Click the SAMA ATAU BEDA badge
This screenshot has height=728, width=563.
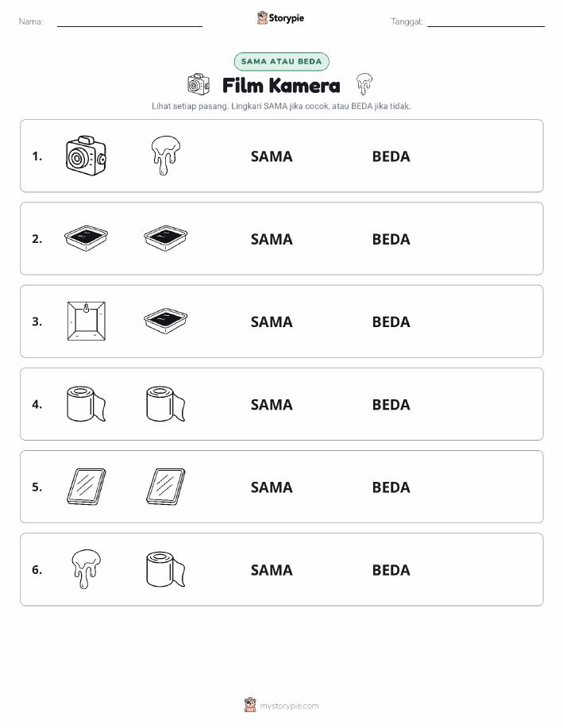281,61
